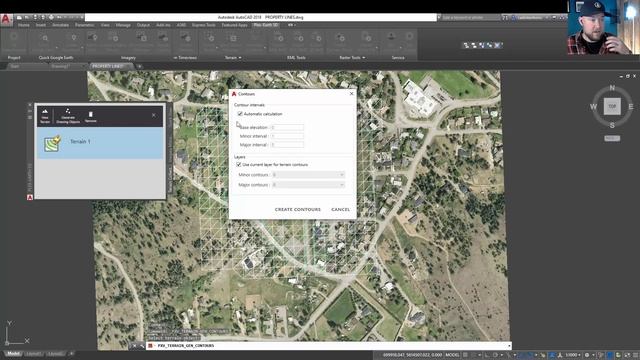
Task: Open annotation scale 1:1000 dropdown
Action: [572, 355]
